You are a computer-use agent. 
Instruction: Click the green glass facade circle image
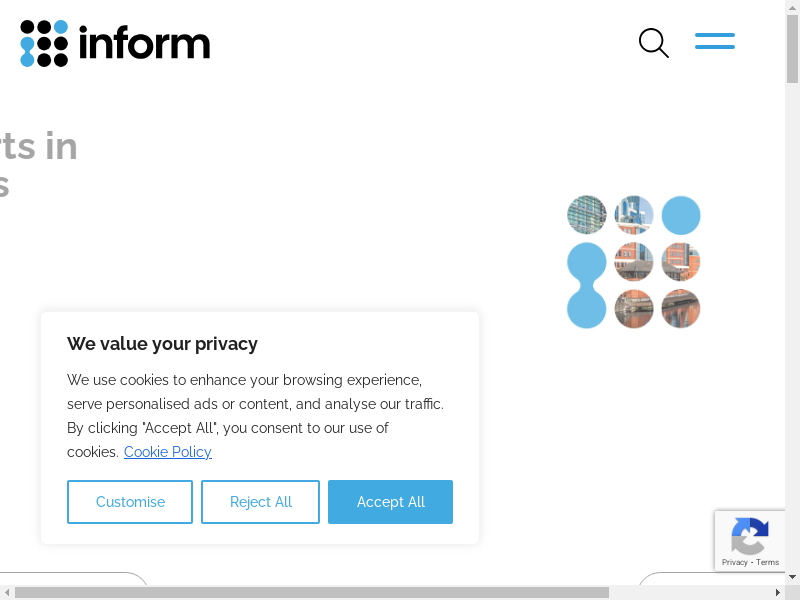point(587,215)
